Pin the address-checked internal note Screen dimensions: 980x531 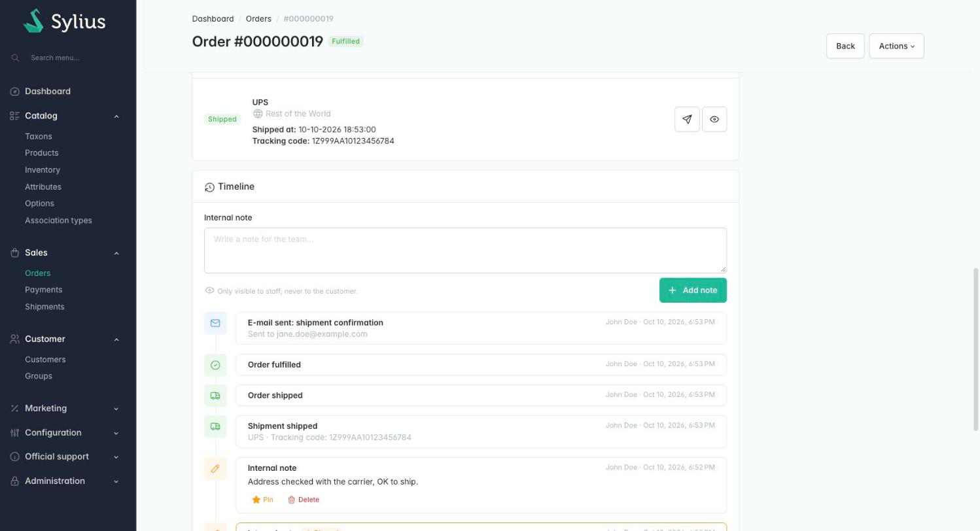pos(262,500)
